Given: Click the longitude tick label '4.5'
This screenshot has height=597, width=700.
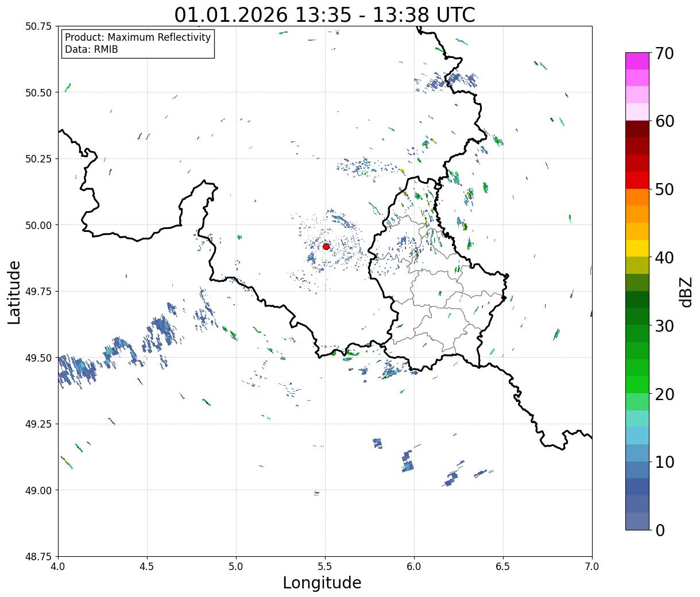Looking at the screenshot, I should pos(147,566).
